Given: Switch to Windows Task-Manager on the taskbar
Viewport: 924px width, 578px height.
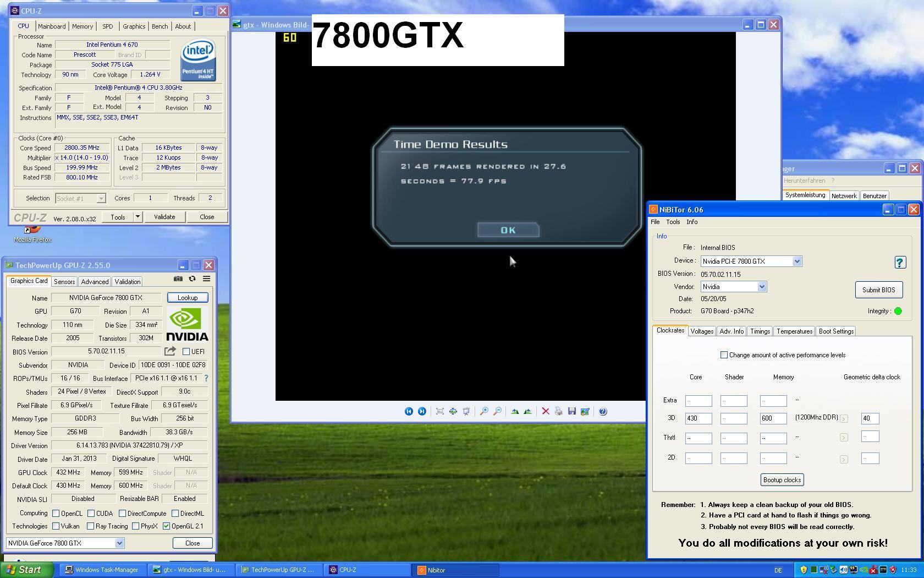Looking at the screenshot, I should click(x=102, y=570).
